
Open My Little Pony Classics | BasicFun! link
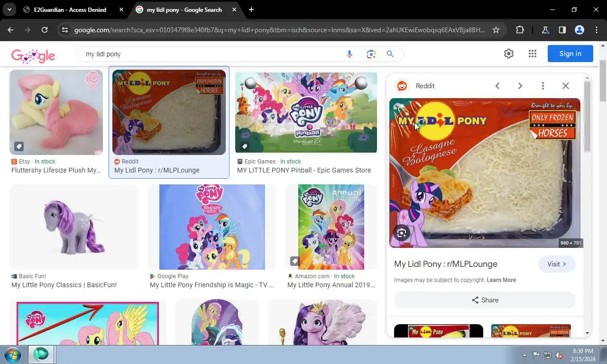point(64,285)
